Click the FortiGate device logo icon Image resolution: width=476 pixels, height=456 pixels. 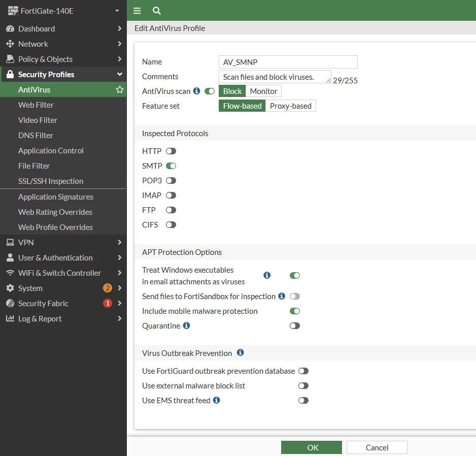13,11
